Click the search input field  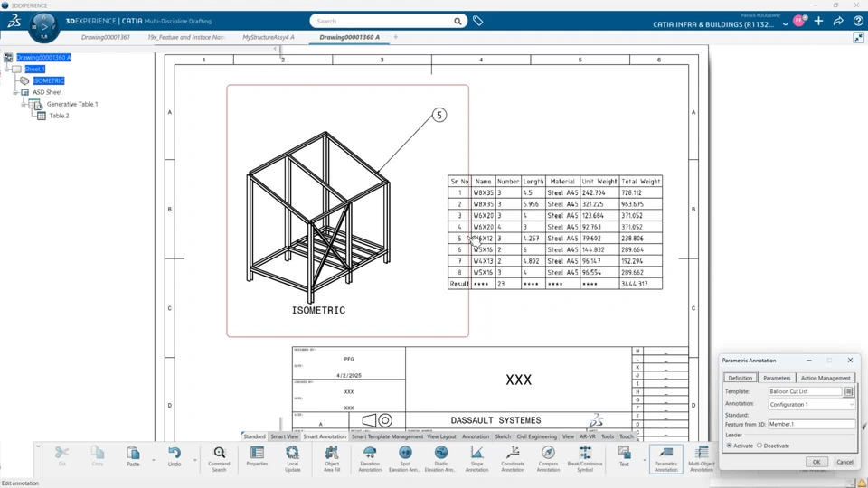click(382, 21)
